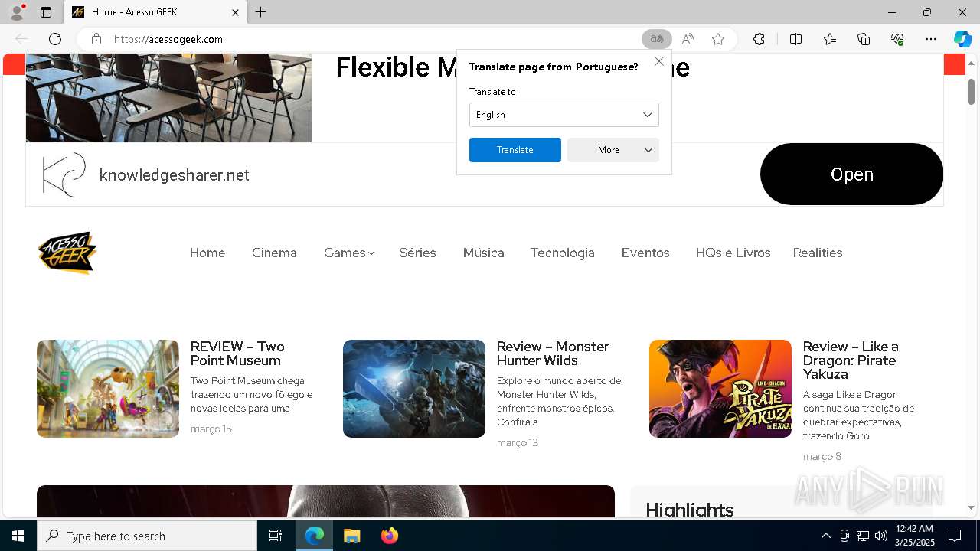Viewport: 980px width, 551px height.
Task: Click the ad classroom image
Action: pyautogui.click(x=168, y=98)
